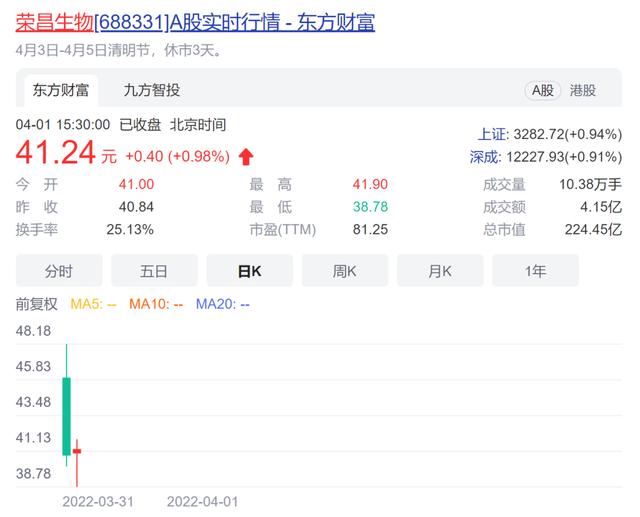Click the 2022-04-01 date label

[x=202, y=501]
